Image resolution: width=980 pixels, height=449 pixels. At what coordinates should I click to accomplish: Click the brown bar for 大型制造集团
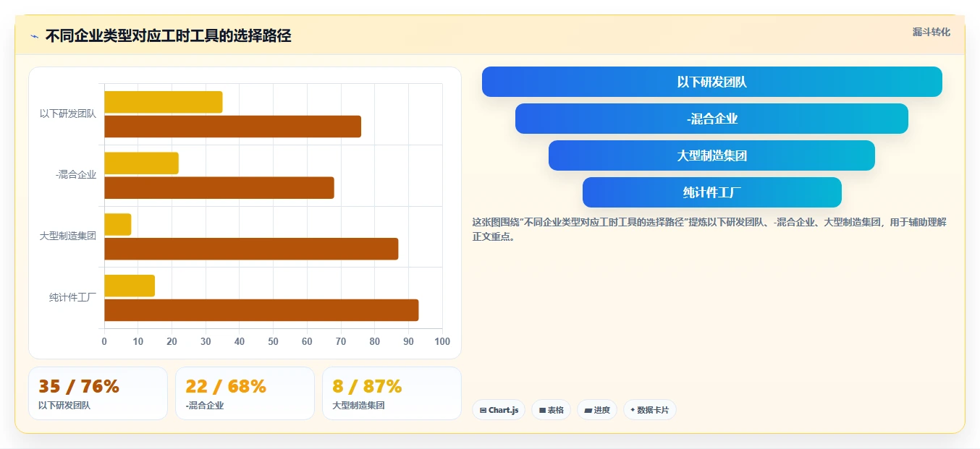coord(251,249)
